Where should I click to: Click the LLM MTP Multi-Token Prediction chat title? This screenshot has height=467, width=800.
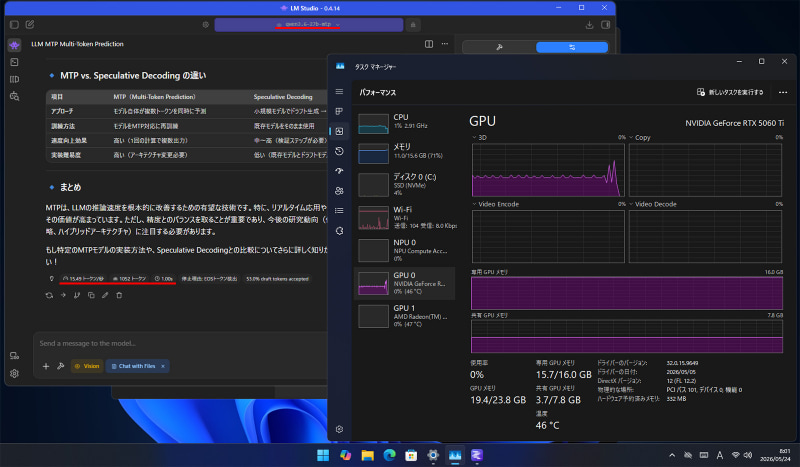tap(78, 44)
